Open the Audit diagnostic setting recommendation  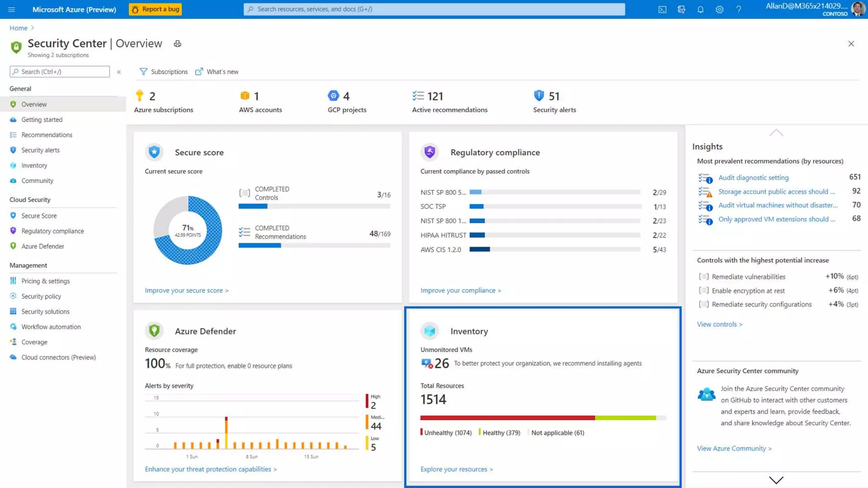tap(753, 177)
